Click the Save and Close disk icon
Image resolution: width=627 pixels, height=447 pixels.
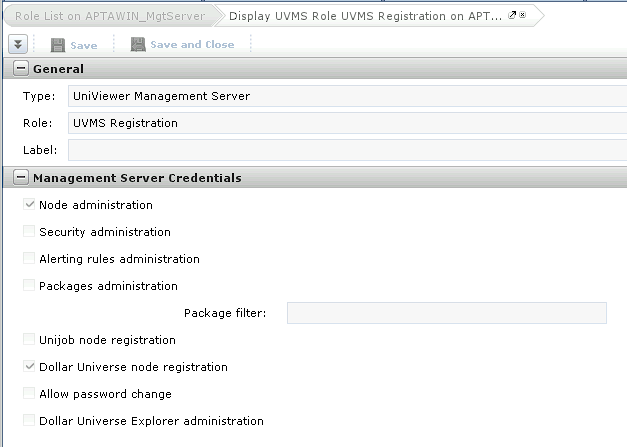pos(138,44)
